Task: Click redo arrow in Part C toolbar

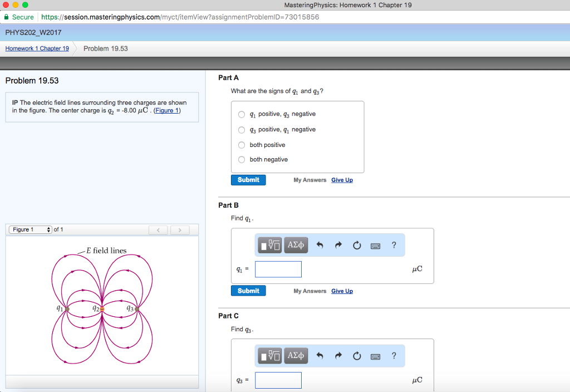Action: pyautogui.click(x=338, y=356)
